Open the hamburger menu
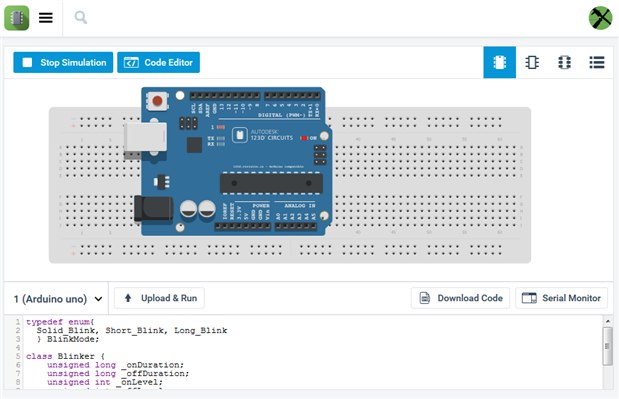The width and height of the screenshot is (619, 399). click(46, 18)
